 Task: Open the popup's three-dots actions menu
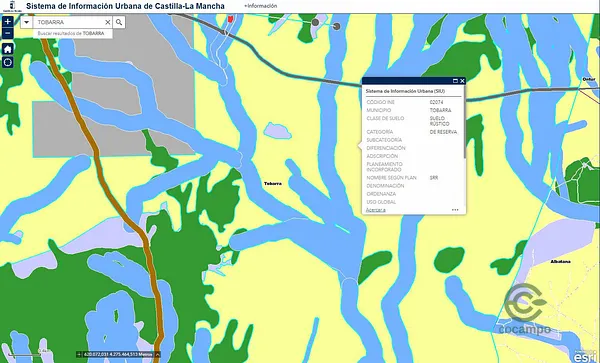455,210
